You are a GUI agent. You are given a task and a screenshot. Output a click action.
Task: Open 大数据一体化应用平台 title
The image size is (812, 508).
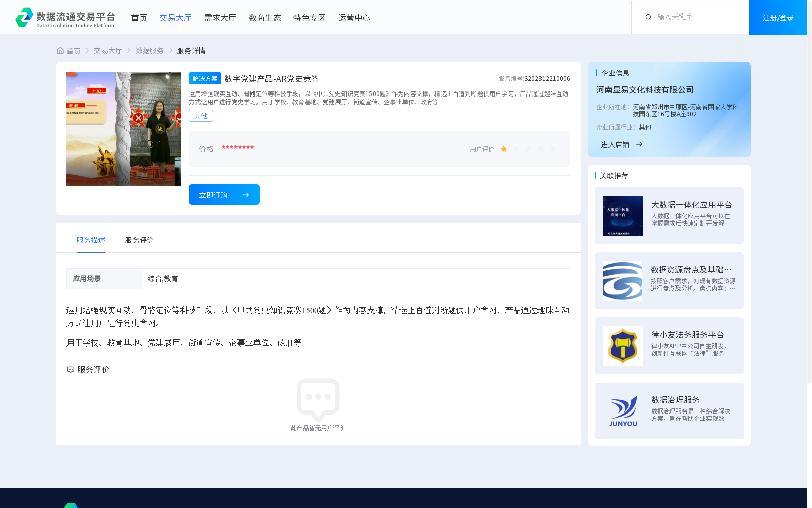point(692,205)
